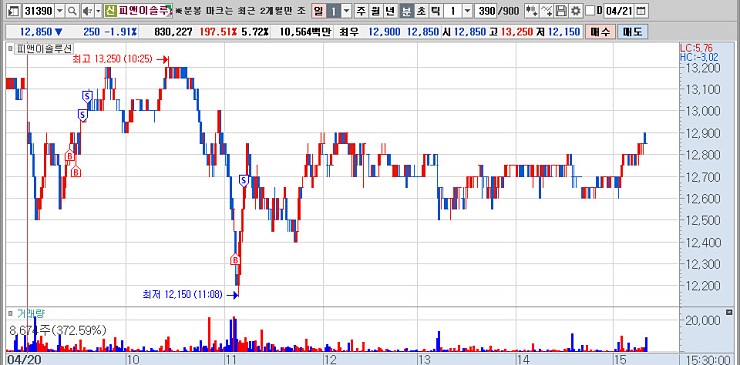Collapse the 거래량 volume panel square toggle
The height and width of the screenshot is (365, 740).
10,313
